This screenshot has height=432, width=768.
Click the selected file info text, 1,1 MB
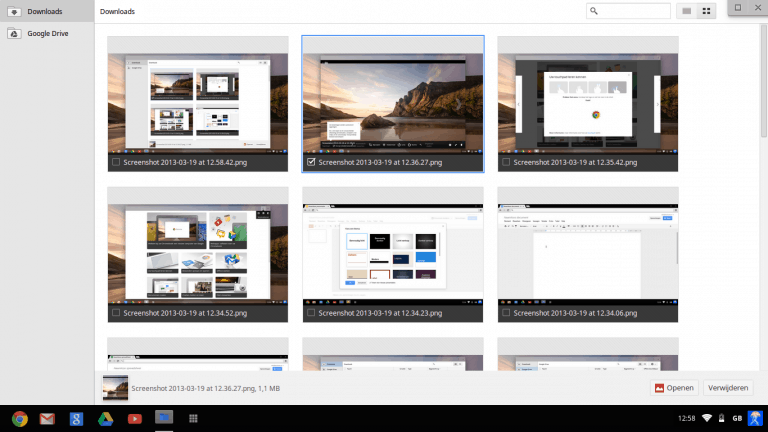coord(206,388)
